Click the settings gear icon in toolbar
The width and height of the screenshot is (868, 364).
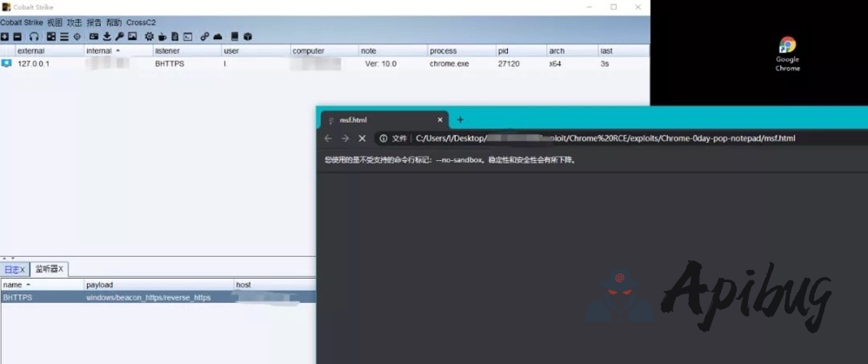(x=149, y=37)
